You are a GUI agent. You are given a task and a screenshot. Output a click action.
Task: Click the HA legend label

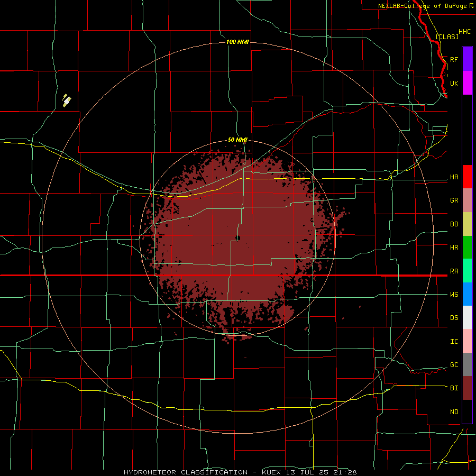coord(454,177)
